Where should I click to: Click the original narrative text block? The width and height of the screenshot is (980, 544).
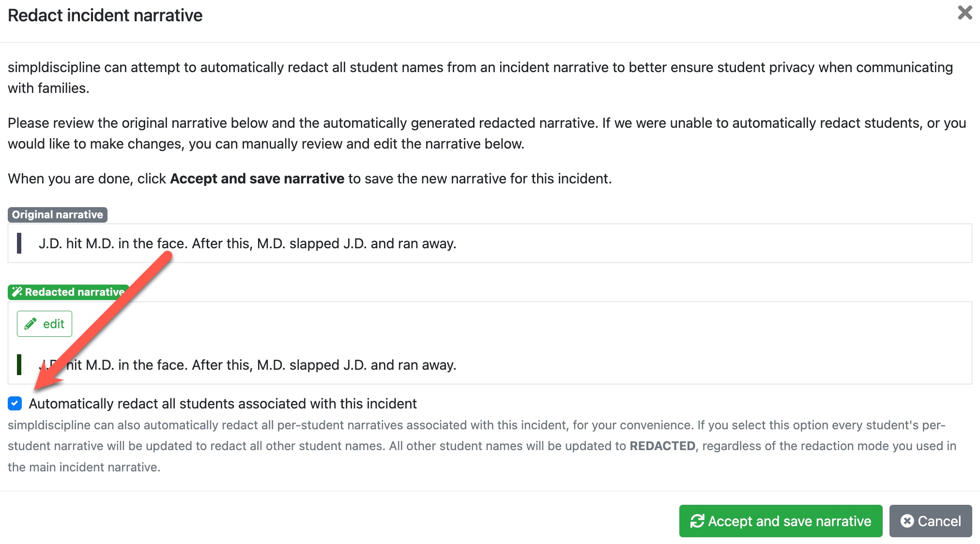point(247,243)
